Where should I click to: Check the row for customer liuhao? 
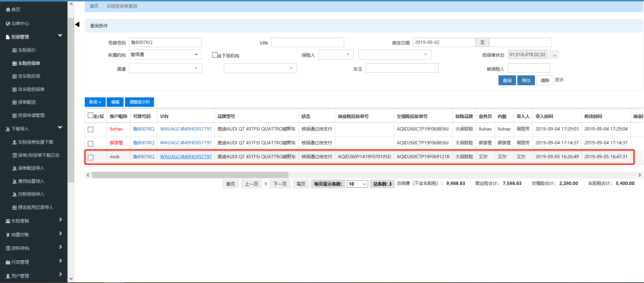(x=91, y=129)
